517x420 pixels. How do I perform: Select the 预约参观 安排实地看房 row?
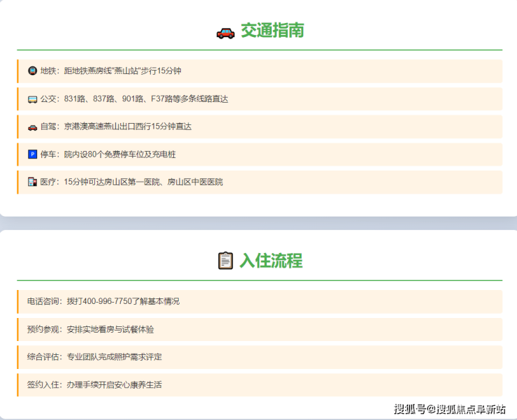click(x=260, y=330)
